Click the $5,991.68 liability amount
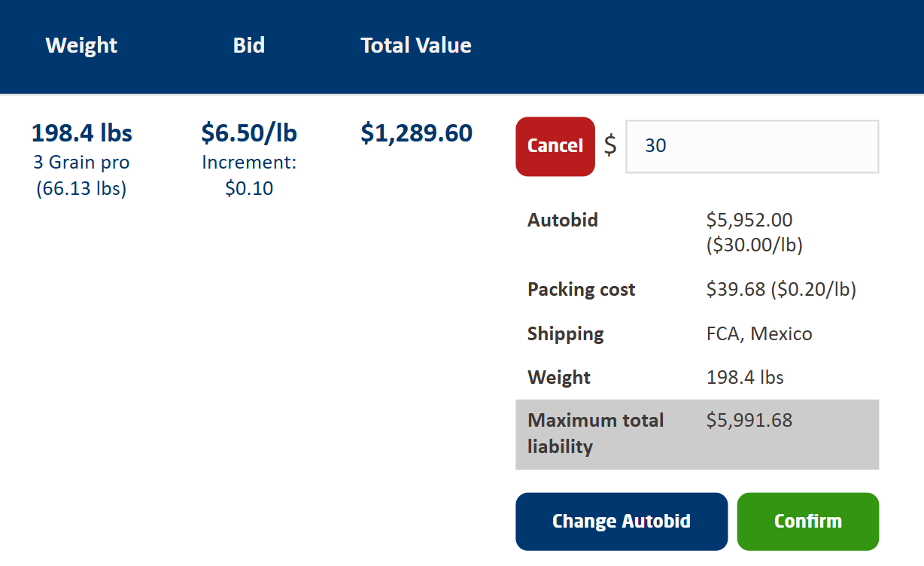 749,420
